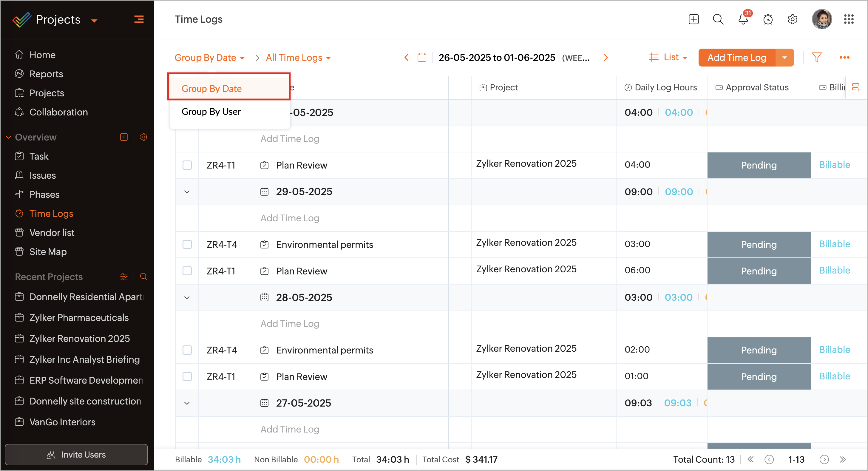Open Zylker Pharmaceuticals recent project
The image size is (868, 471).
(x=79, y=318)
